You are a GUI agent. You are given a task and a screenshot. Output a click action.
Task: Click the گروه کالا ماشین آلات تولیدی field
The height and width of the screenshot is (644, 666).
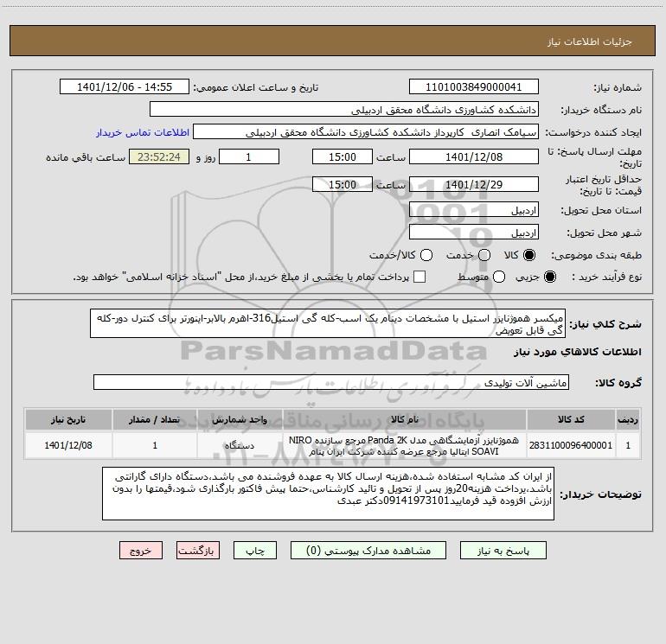(x=331, y=382)
